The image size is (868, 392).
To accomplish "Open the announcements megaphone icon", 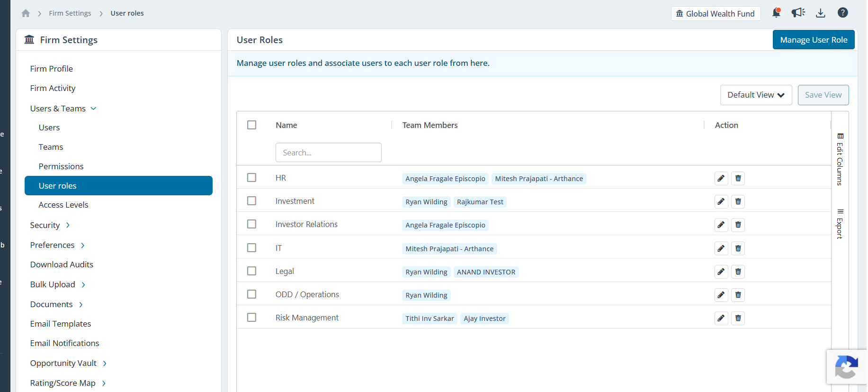I will (798, 13).
